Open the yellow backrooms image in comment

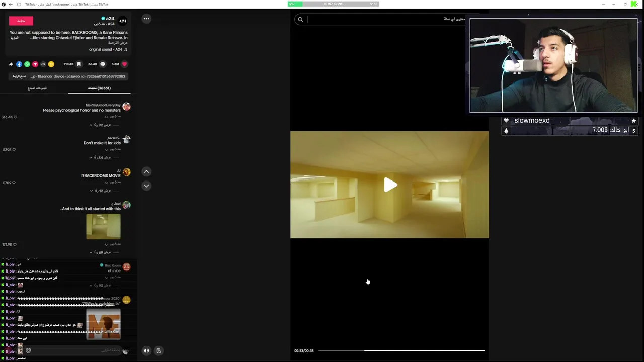[x=103, y=226]
